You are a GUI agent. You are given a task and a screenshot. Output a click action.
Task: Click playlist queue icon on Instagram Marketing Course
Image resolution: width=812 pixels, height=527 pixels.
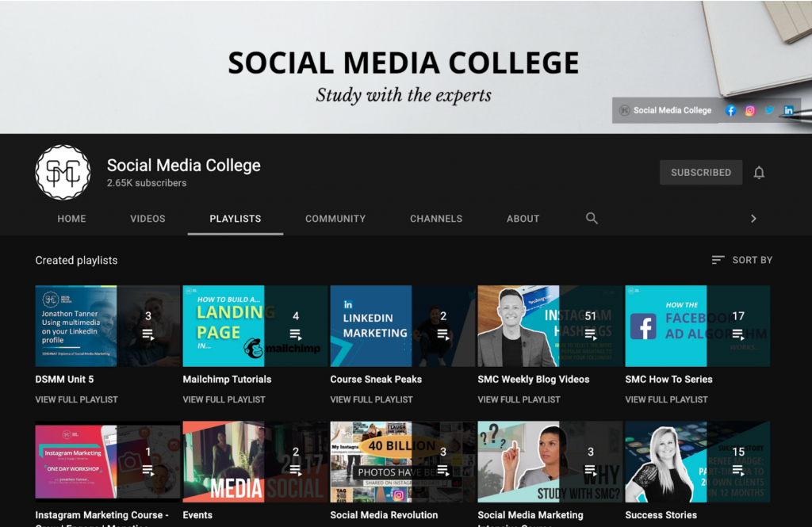[x=148, y=471]
